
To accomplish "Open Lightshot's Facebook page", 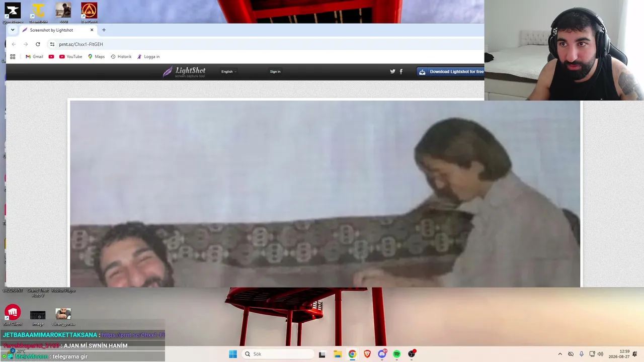I will pos(401,71).
